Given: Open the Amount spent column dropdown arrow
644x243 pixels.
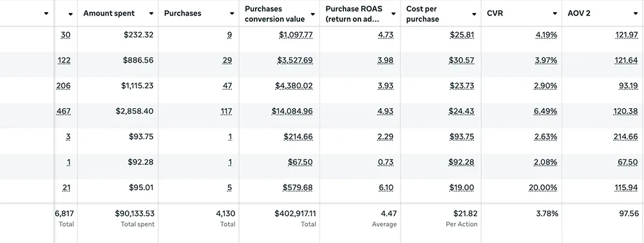Looking at the screenshot, I should (151, 14).
